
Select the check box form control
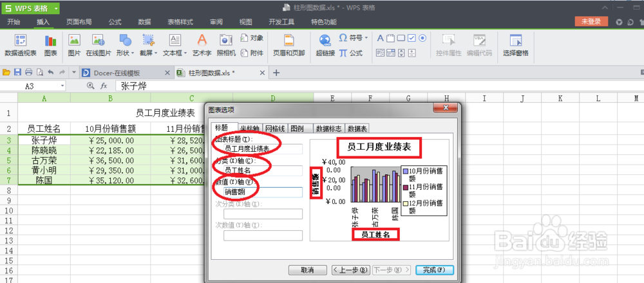coord(412,38)
